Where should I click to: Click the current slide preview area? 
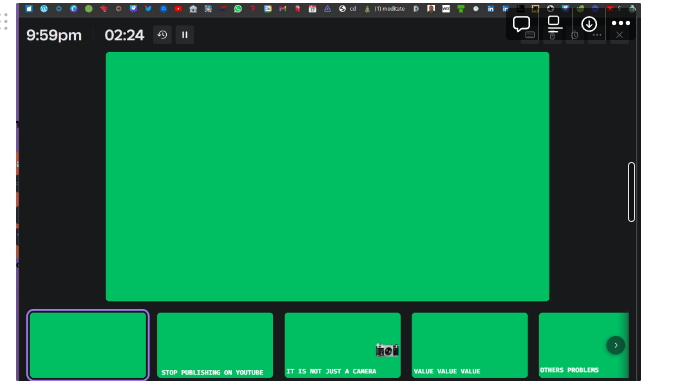click(327, 176)
